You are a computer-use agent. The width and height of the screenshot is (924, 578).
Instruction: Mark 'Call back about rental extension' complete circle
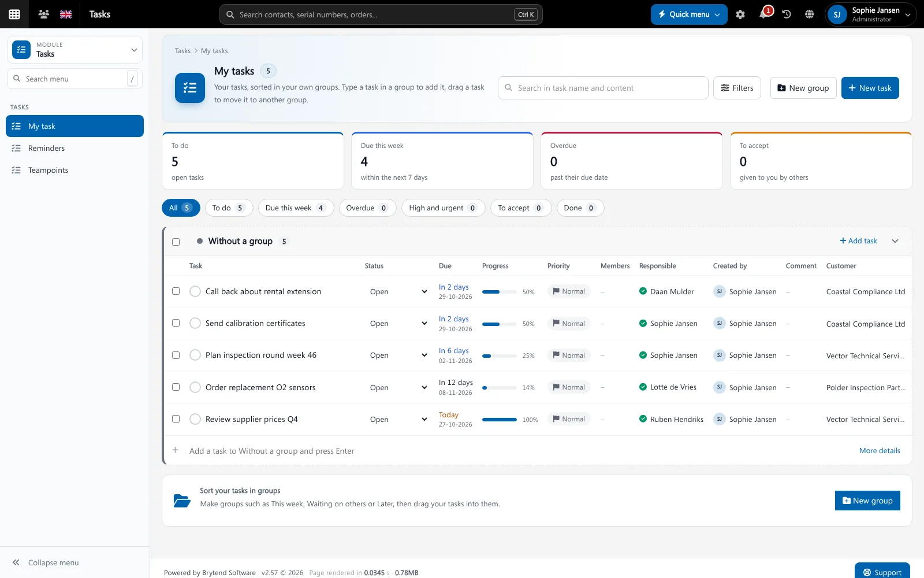195,291
